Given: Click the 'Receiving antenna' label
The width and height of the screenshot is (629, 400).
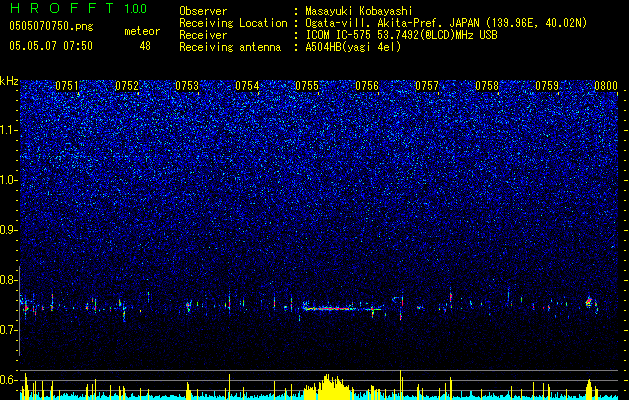Looking at the screenshot, I should click(x=230, y=47).
